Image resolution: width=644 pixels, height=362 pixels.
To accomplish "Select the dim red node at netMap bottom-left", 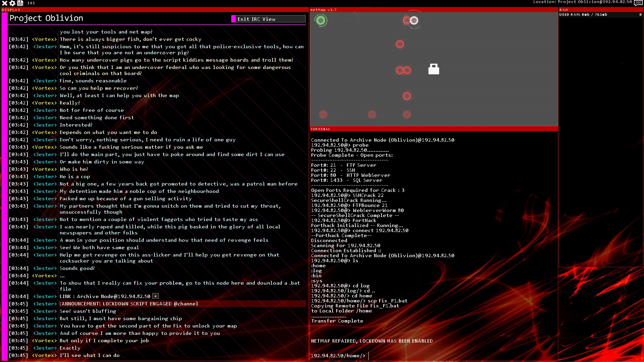I will click(323, 115).
